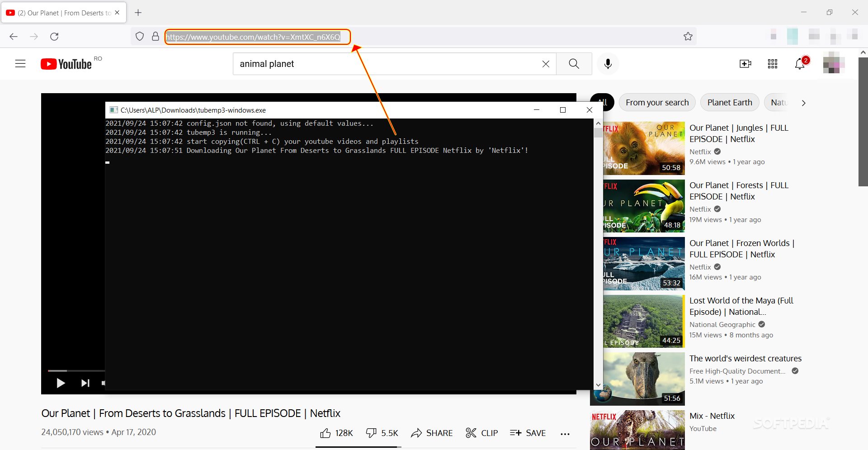This screenshot has width=868, height=450.
Task: Click the YouTube search magnifier button
Action: [x=574, y=64]
